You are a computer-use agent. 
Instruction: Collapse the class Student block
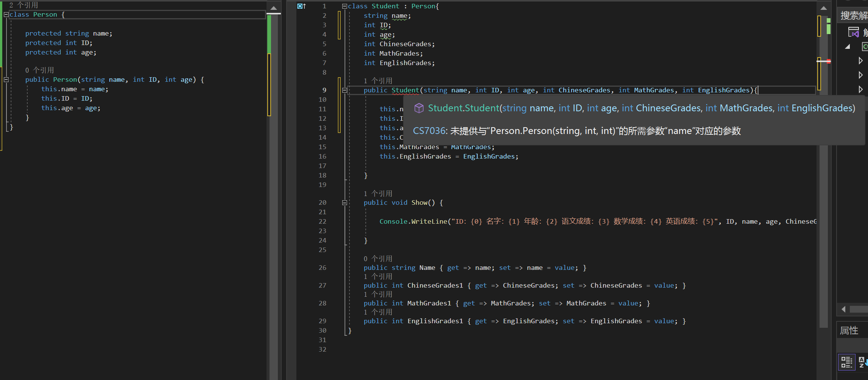coord(344,6)
